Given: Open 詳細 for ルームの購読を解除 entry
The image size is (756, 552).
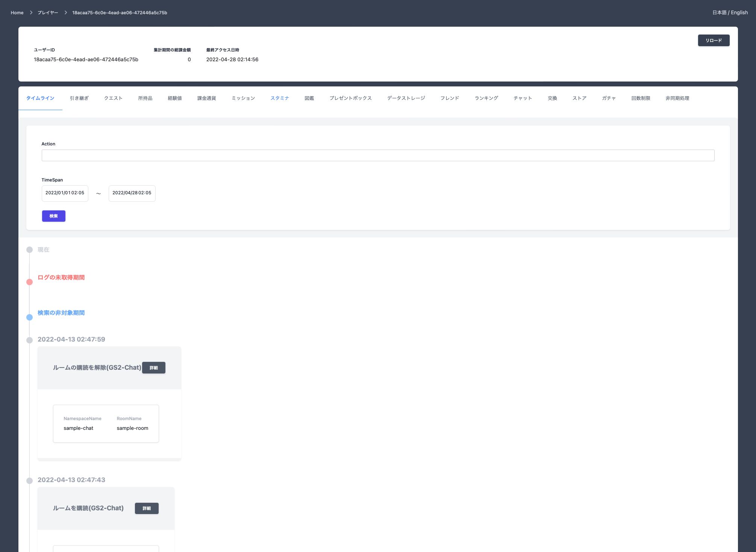Looking at the screenshot, I should 154,368.
